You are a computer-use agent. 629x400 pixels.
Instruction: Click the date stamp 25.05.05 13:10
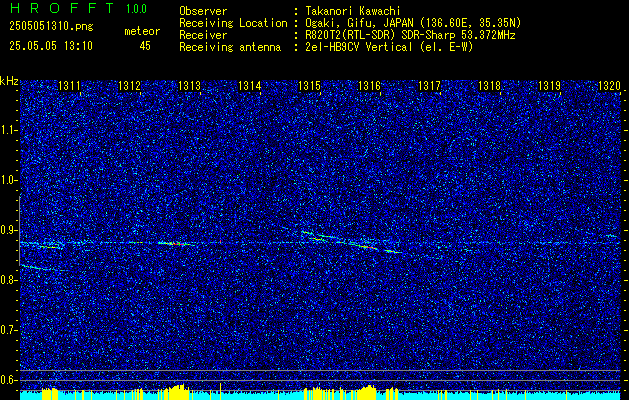coord(51,46)
